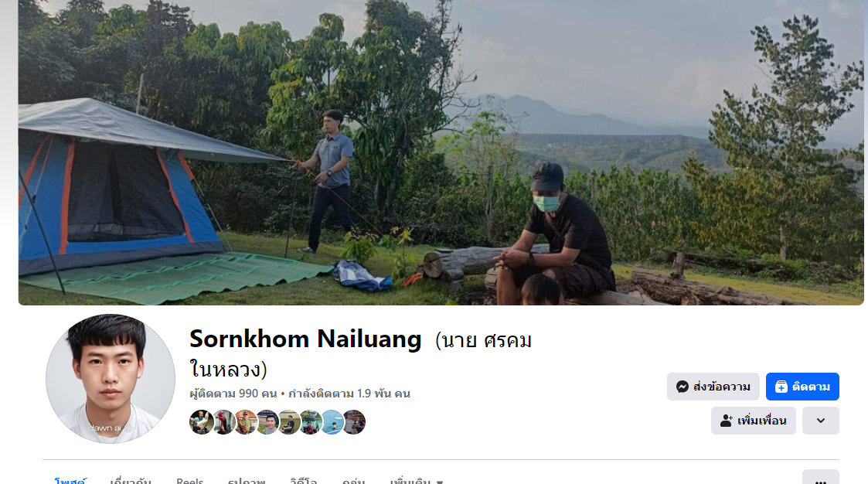Click the เพิ่มเพื่อน add friend button
Screen dimensions: 868x484
click(x=754, y=421)
